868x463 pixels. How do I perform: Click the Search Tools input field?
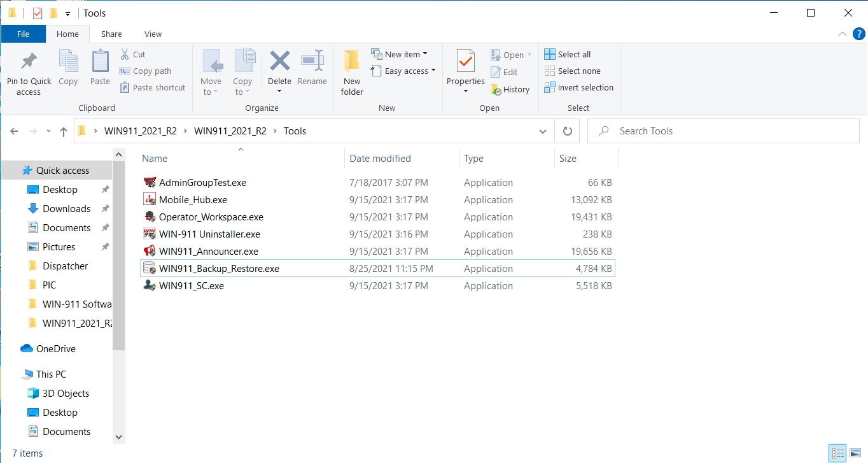(x=723, y=131)
